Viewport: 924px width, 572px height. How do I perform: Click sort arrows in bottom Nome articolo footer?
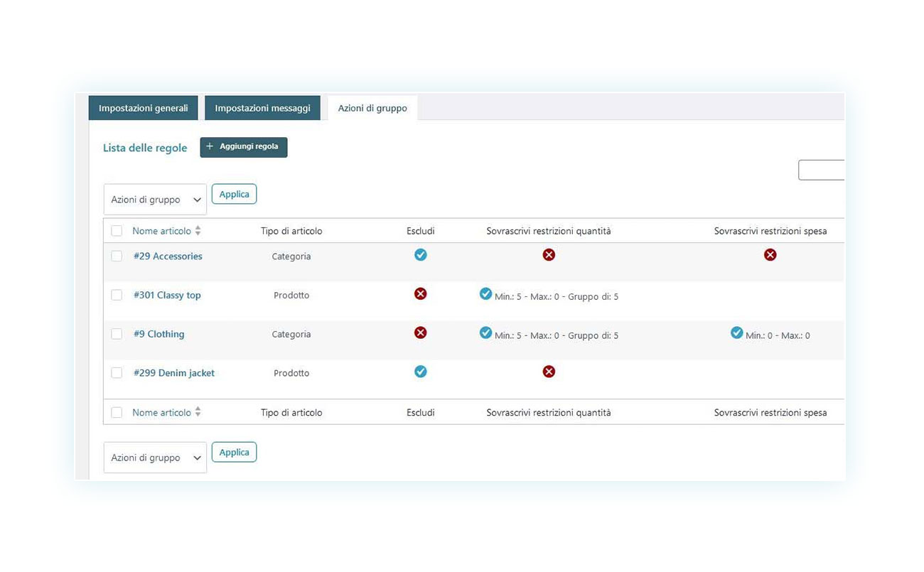pyautogui.click(x=198, y=412)
